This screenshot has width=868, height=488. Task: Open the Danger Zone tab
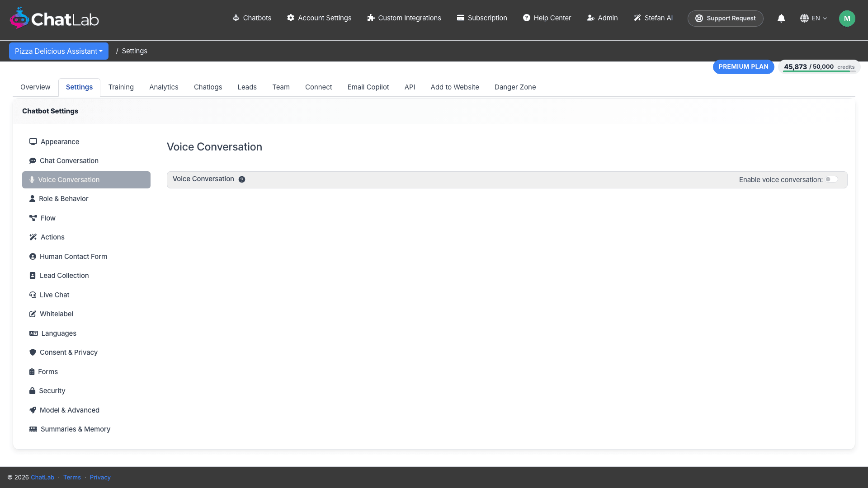point(515,87)
